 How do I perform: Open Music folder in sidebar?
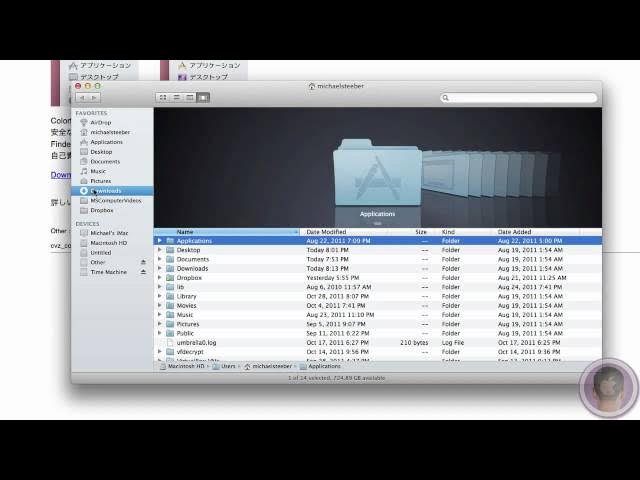click(98, 171)
